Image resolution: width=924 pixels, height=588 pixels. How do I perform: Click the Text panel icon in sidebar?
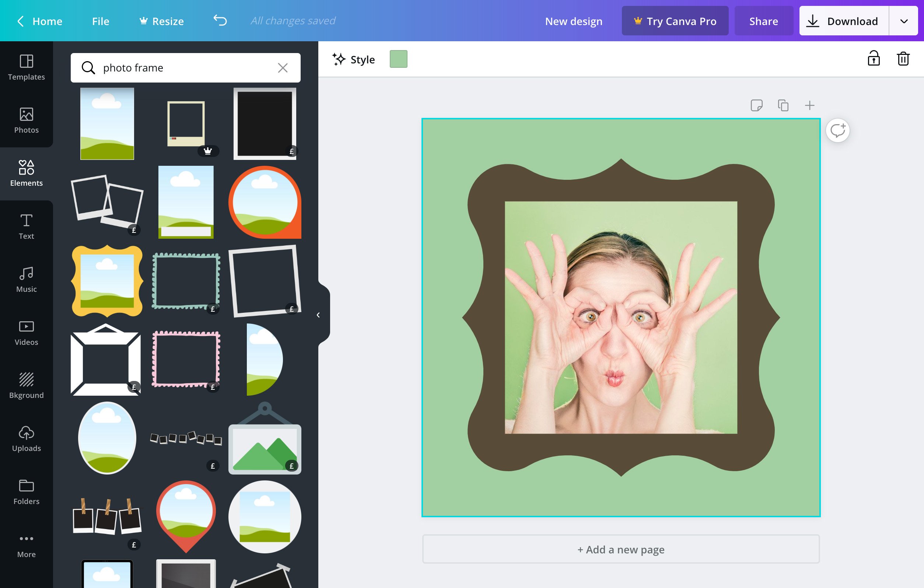(26, 225)
